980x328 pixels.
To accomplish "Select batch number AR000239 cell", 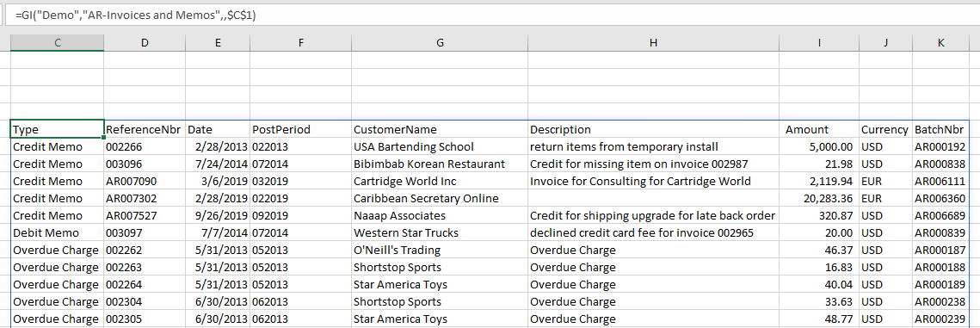I will (940, 319).
